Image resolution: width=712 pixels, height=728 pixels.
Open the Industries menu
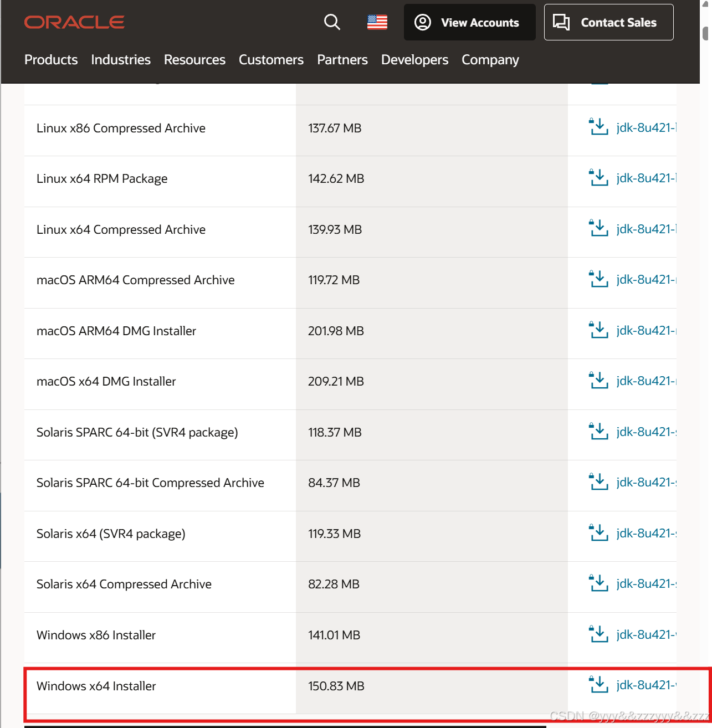[x=121, y=60]
